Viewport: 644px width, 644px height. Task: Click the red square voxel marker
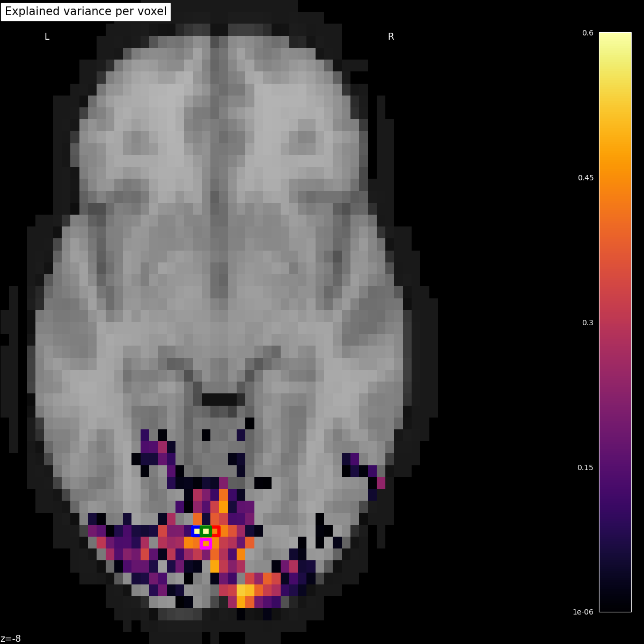[215, 531]
